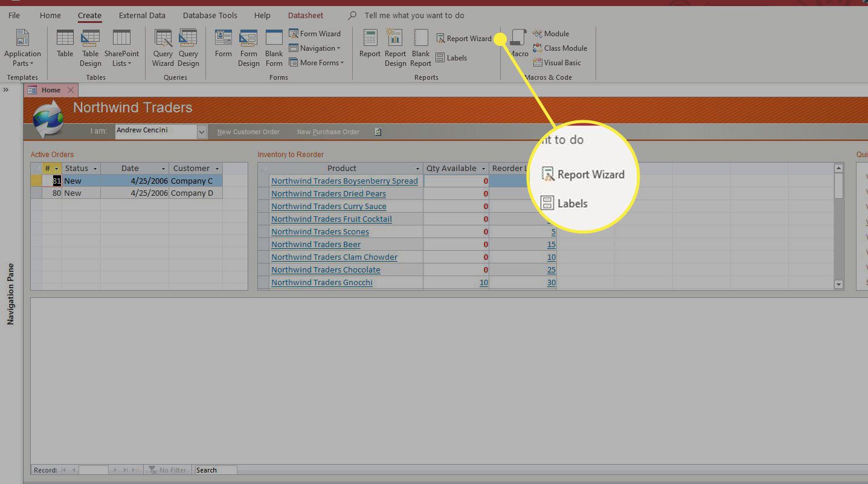
Task: Launch the Query Wizard
Action: tap(163, 48)
